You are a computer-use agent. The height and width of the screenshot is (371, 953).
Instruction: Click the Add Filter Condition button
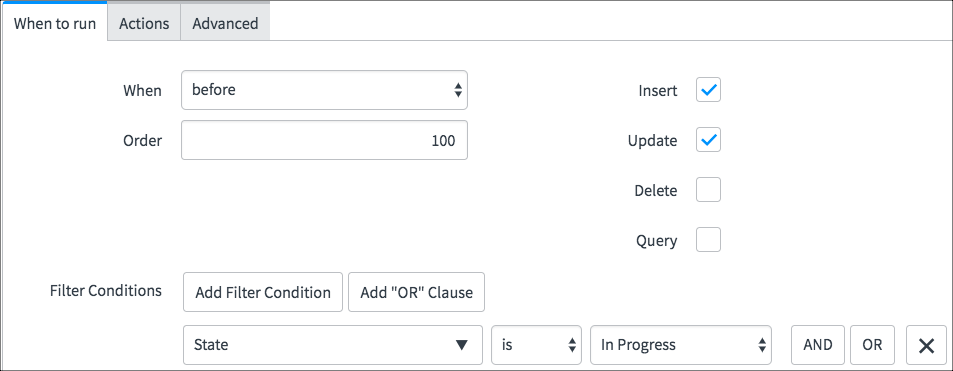263,292
